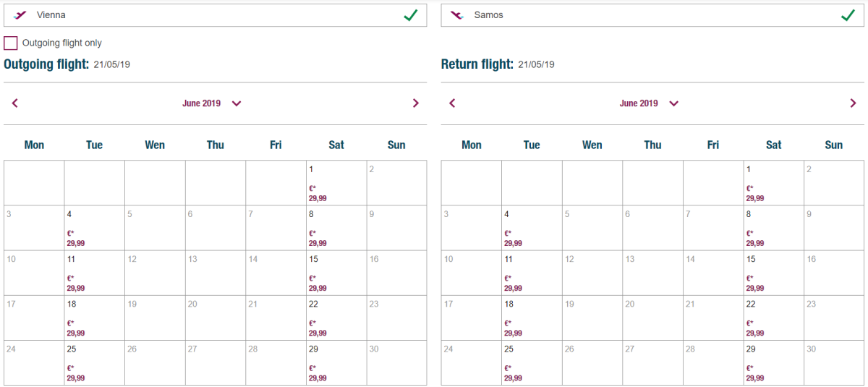Select June 8 as return flight date
868x387 pixels.
(x=773, y=228)
